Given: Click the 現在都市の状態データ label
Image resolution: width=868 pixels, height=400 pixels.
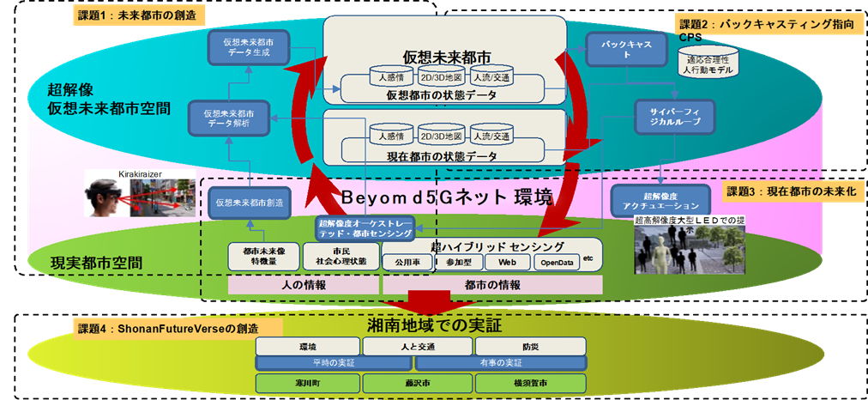Looking at the screenshot, I should coord(441,155).
